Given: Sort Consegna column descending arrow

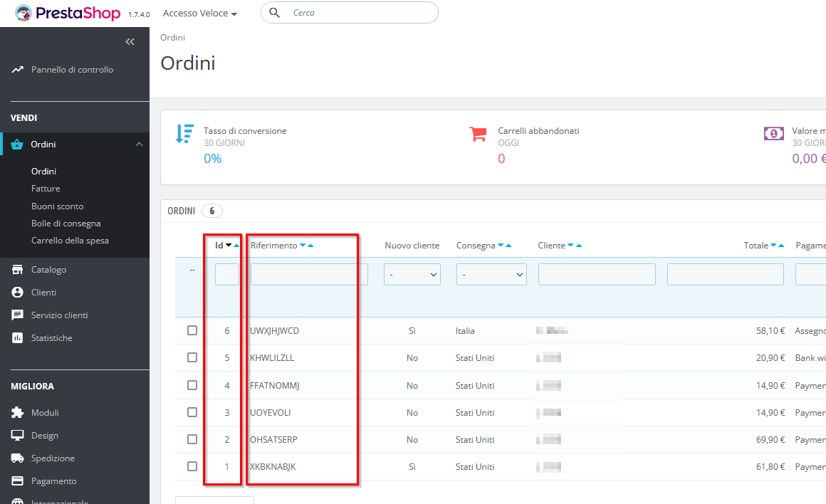Looking at the screenshot, I should point(501,246).
